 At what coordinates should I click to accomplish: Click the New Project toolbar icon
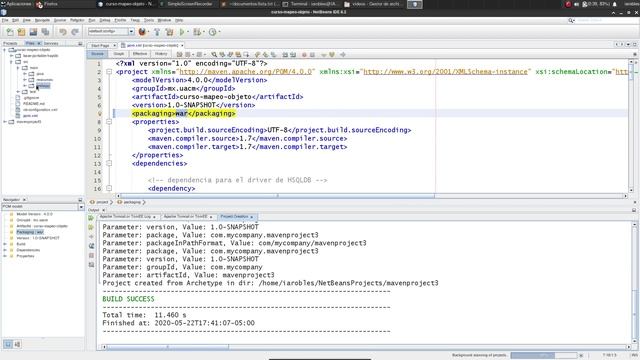coord(21,32)
